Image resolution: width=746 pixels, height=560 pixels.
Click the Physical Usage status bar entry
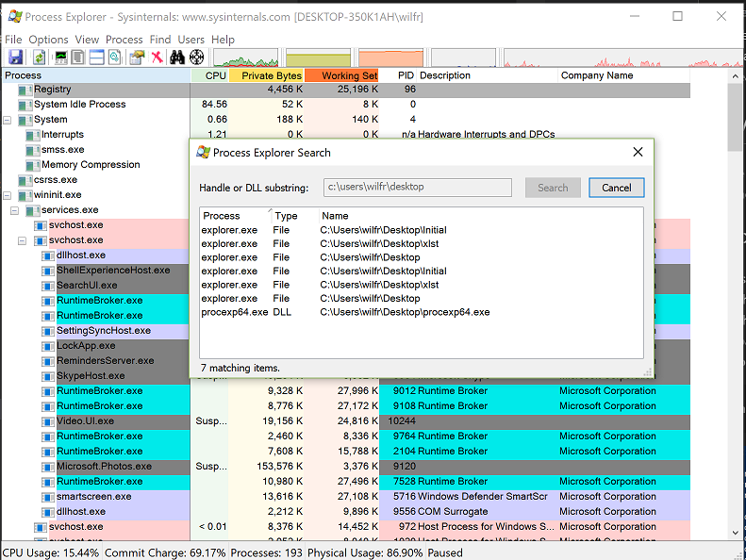pyautogui.click(x=365, y=552)
